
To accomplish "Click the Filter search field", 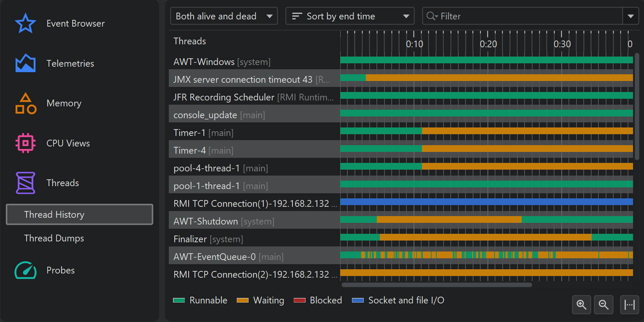I will pyautogui.click(x=523, y=16).
